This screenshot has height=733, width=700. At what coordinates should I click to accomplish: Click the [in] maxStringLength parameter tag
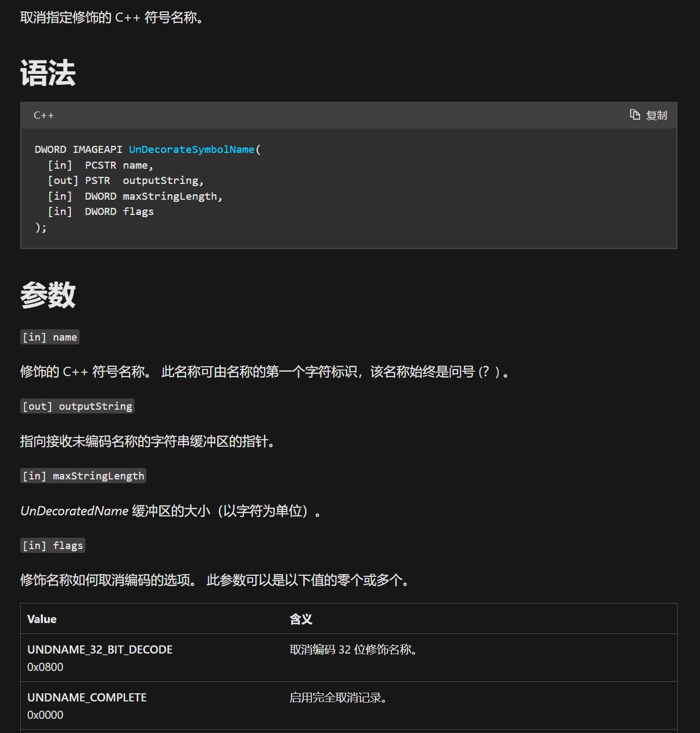(x=83, y=476)
